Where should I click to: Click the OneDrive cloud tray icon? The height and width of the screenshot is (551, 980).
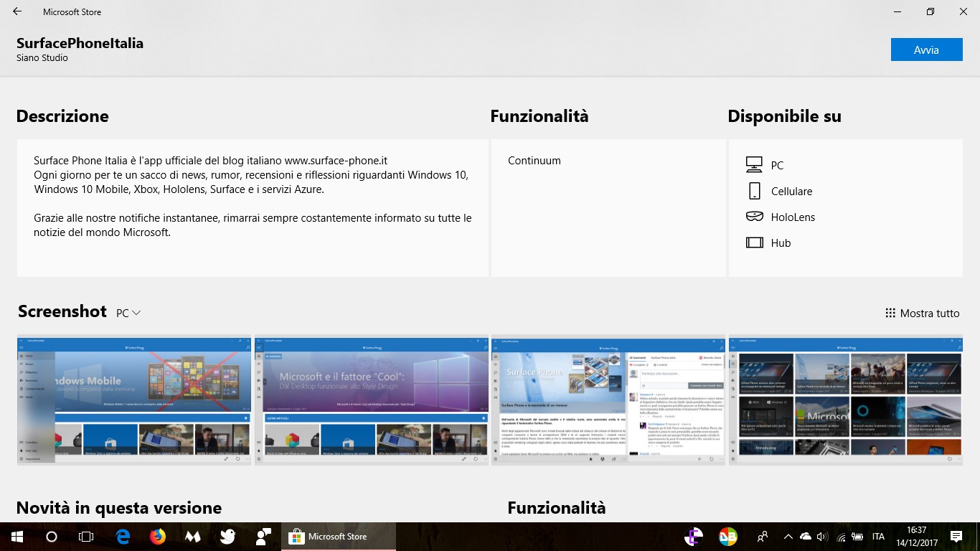pos(805,537)
